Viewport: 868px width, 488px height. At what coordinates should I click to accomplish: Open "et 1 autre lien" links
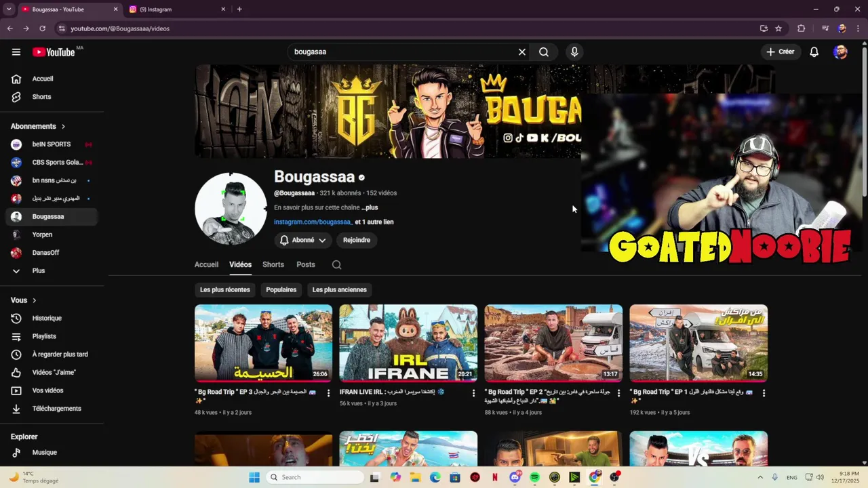point(374,222)
